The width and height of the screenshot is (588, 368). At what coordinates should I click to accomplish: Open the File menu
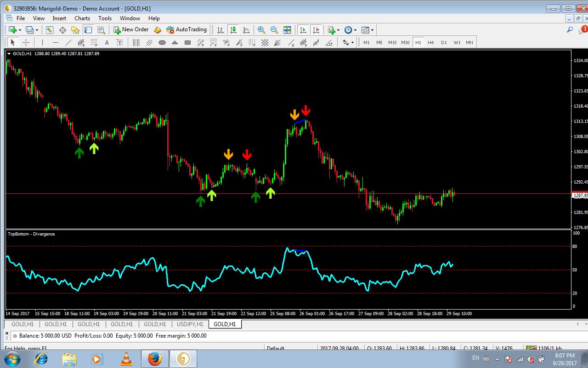pyautogui.click(x=21, y=18)
